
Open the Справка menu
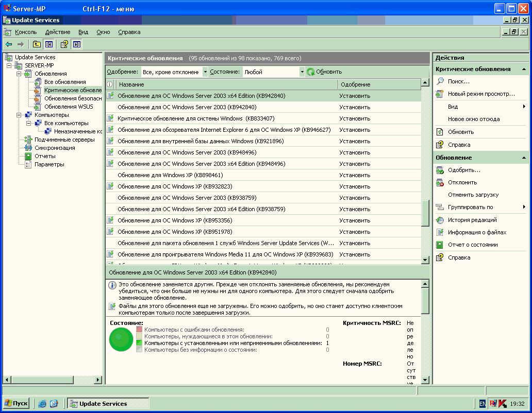[129, 32]
